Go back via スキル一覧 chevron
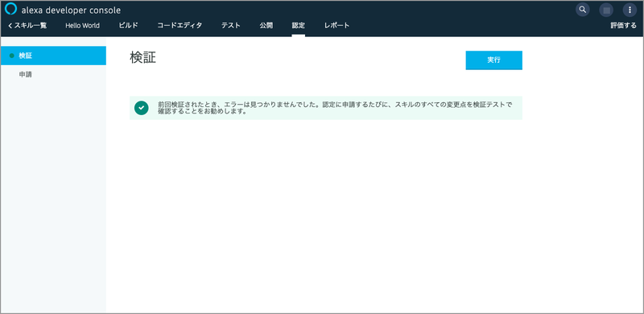Viewport: 644px width, 314px height. [27, 26]
